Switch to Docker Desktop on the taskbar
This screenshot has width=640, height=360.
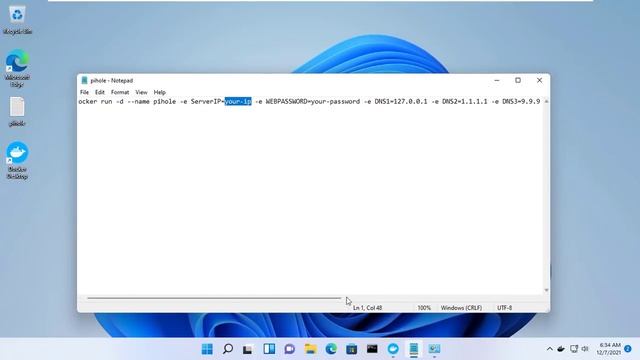[393, 349]
